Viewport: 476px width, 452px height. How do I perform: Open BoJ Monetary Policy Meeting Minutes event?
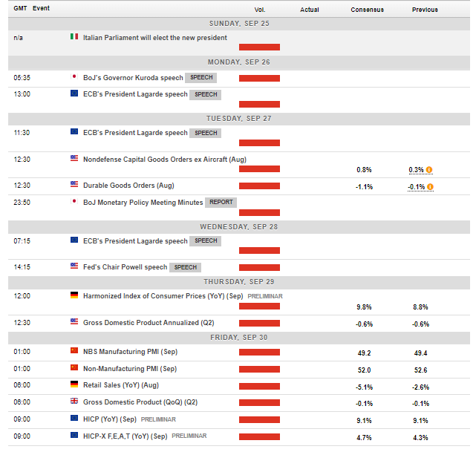click(x=143, y=203)
